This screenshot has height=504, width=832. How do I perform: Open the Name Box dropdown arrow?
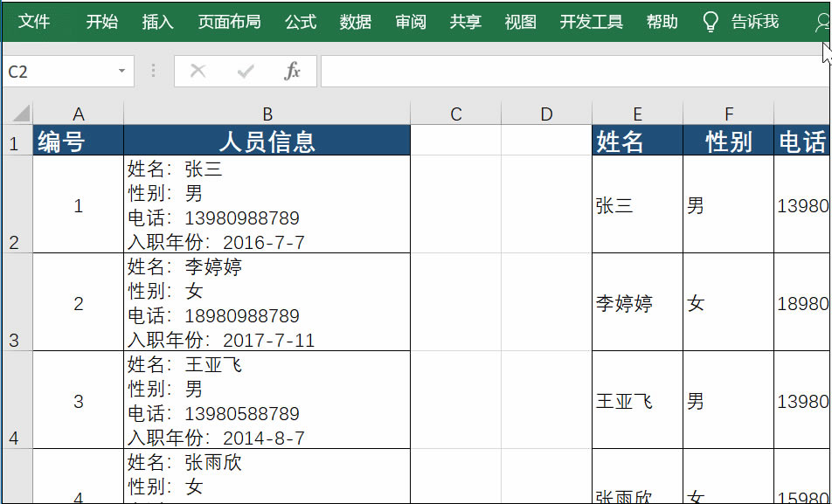tap(121, 72)
